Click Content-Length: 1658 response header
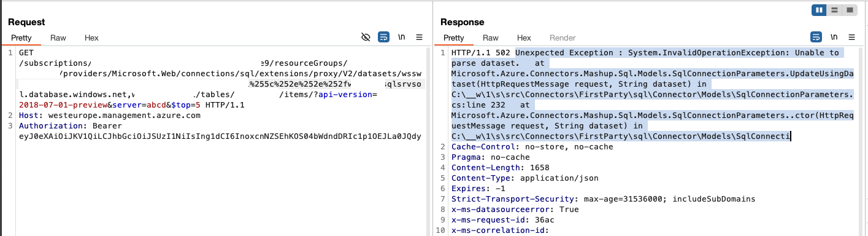This screenshot has width=868, height=236. [x=500, y=168]
